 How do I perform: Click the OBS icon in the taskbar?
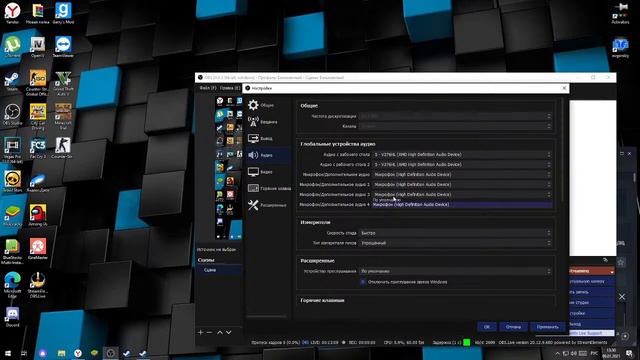coord(110,353)
